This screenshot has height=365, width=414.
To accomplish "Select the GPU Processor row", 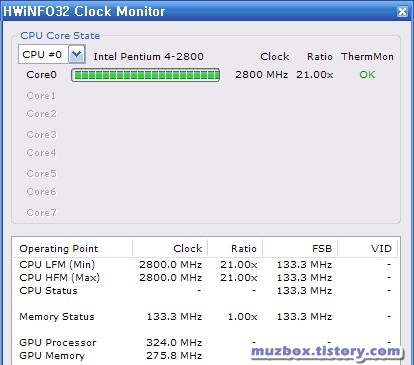I will tap(205, 343).
